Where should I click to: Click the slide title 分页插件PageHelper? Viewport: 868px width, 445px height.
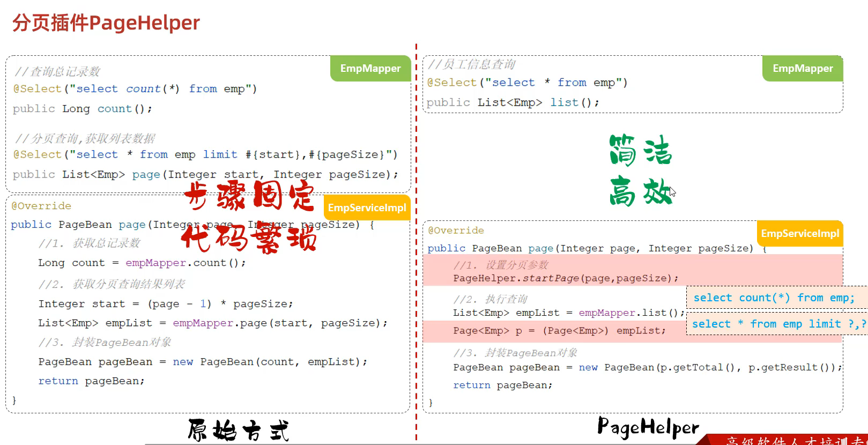106,23
